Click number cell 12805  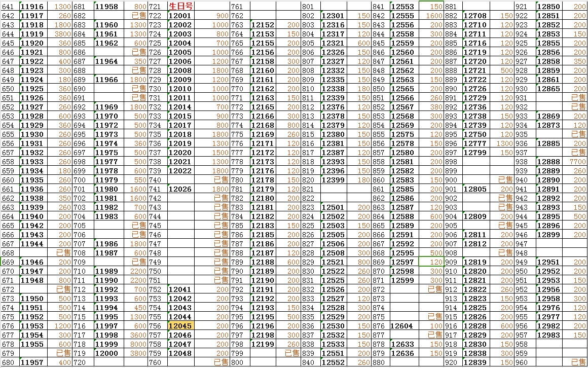(475, 189)
